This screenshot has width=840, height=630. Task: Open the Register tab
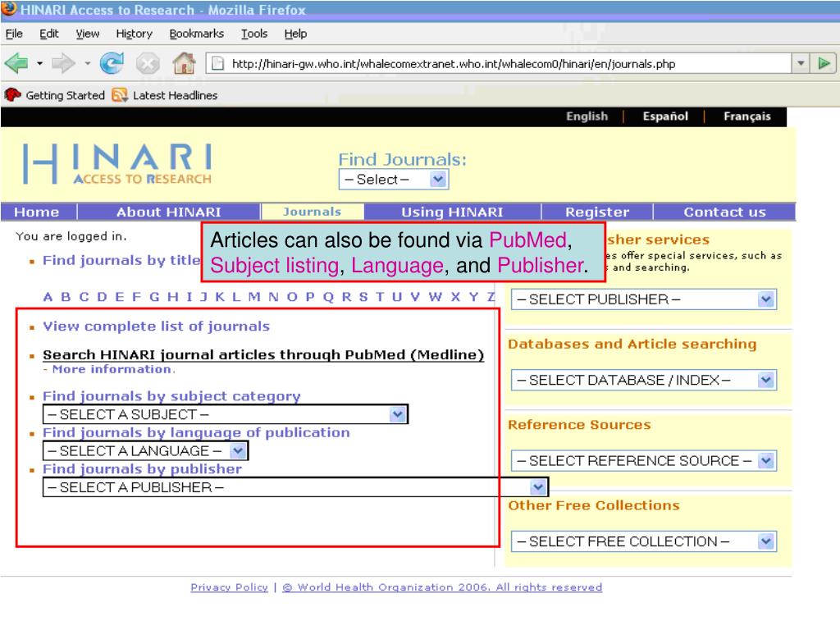597,212
